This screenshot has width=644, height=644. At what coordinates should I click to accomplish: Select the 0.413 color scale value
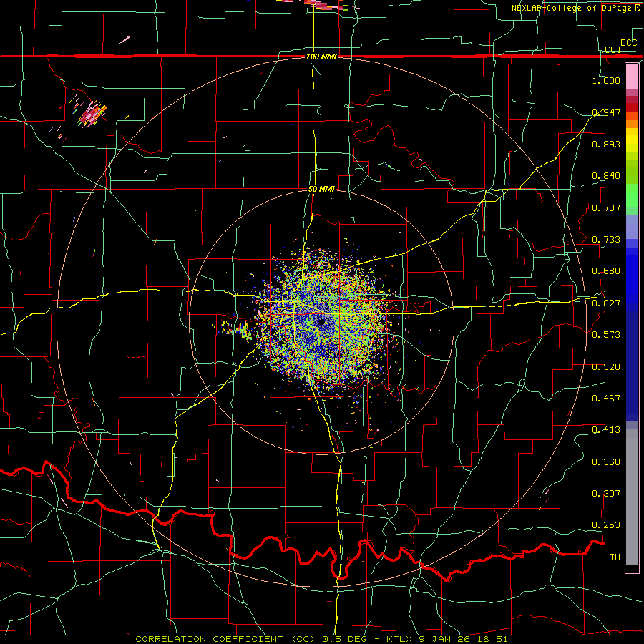(606, 430)
